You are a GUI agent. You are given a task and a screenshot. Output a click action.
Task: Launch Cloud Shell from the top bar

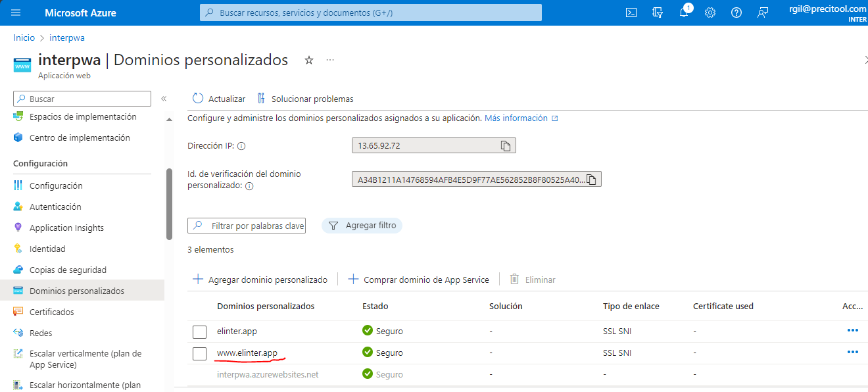point(631,12)
